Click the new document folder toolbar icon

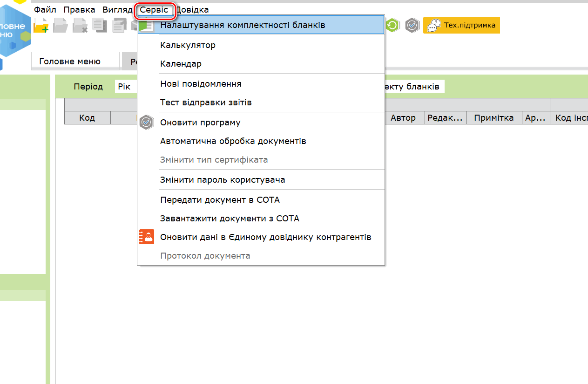click(41, 25)
